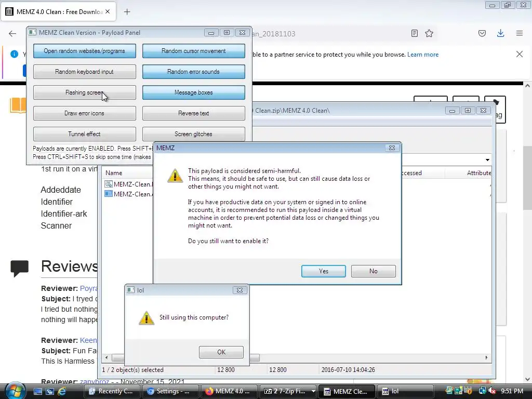Switch to Settings taskbar item
The image size is (532, 399).
[x=170, y=391]
